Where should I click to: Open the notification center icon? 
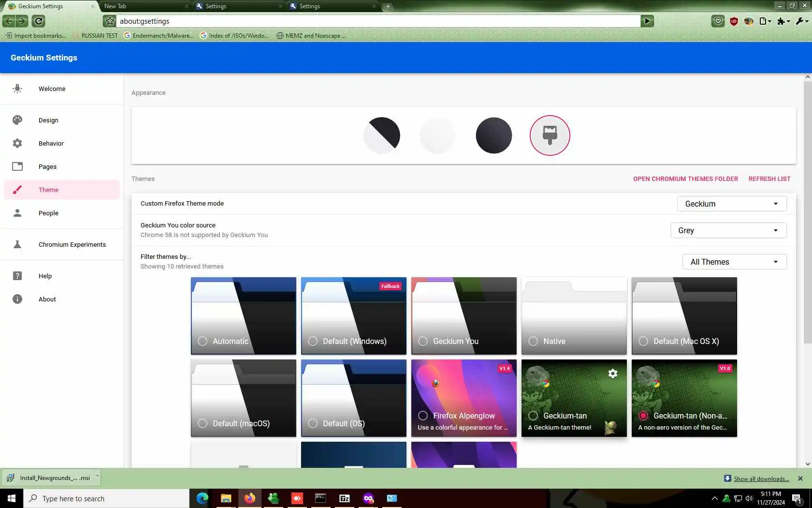coord(797,498)
